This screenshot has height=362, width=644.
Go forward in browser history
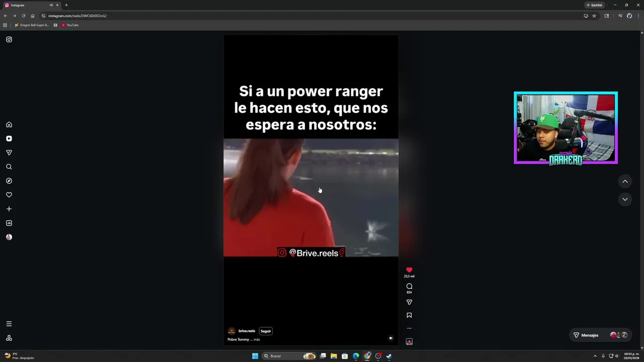pyautogui.click(x=15, y=16)
